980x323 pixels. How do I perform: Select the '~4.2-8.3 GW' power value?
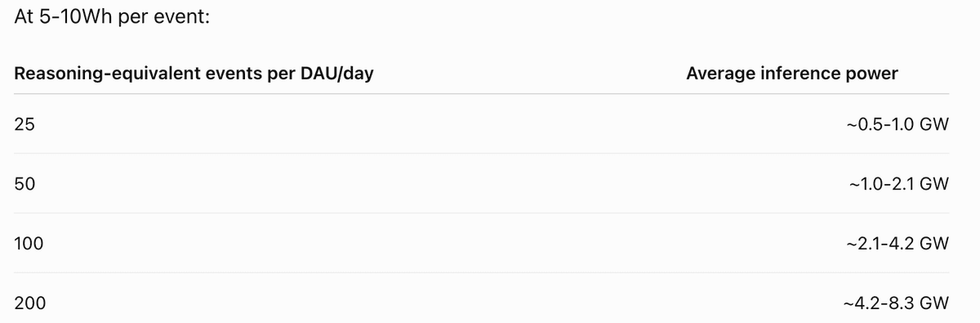896,303
